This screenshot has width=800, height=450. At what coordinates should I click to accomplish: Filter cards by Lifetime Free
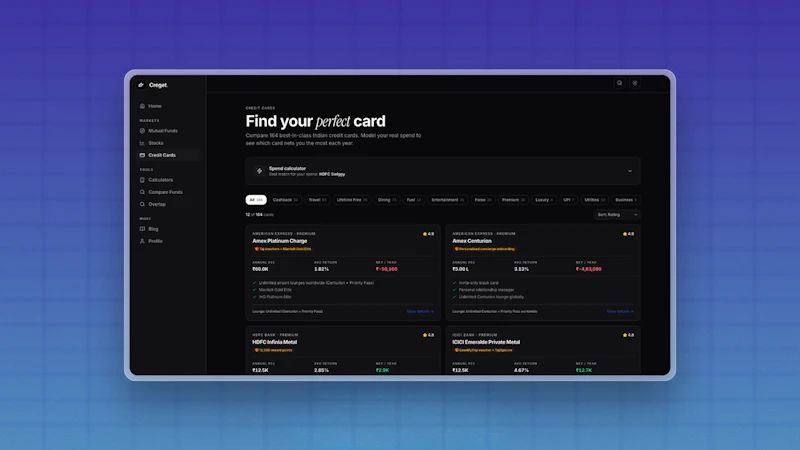coord(352,200)
